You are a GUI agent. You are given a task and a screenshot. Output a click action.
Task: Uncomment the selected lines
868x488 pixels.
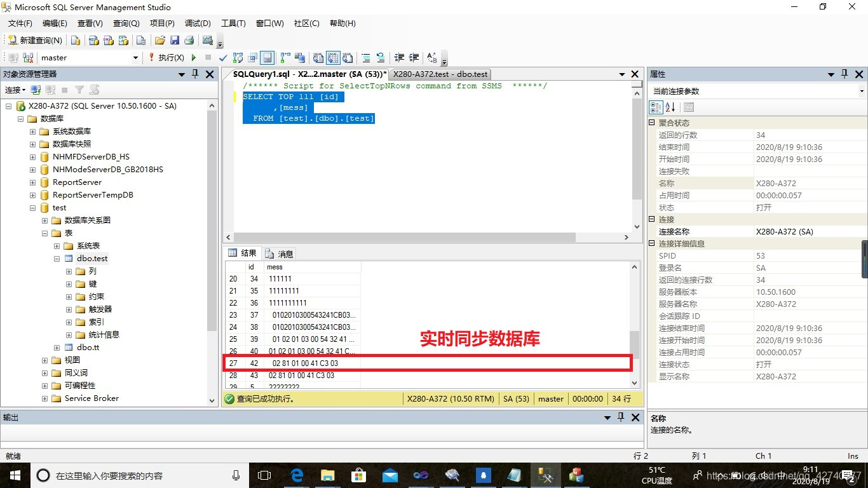[380, 58]
